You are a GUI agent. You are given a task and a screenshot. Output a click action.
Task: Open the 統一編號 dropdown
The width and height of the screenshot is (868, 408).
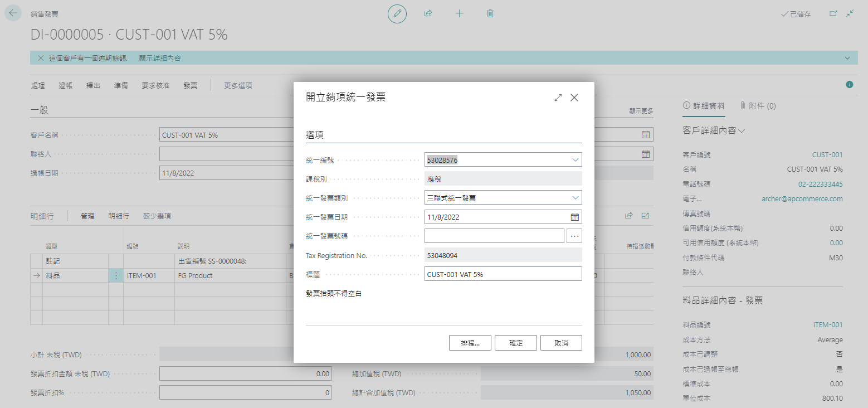pyautogui.click(x=576, y=160)
